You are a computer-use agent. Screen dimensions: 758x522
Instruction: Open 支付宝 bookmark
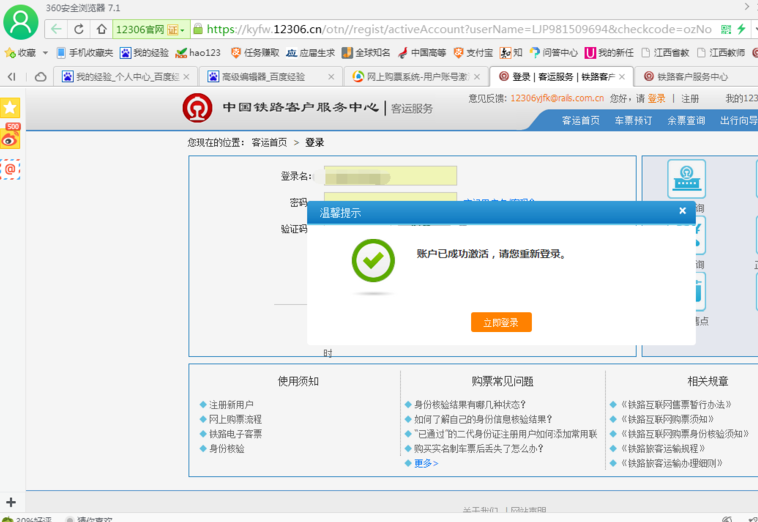click(x=473, y=53)
